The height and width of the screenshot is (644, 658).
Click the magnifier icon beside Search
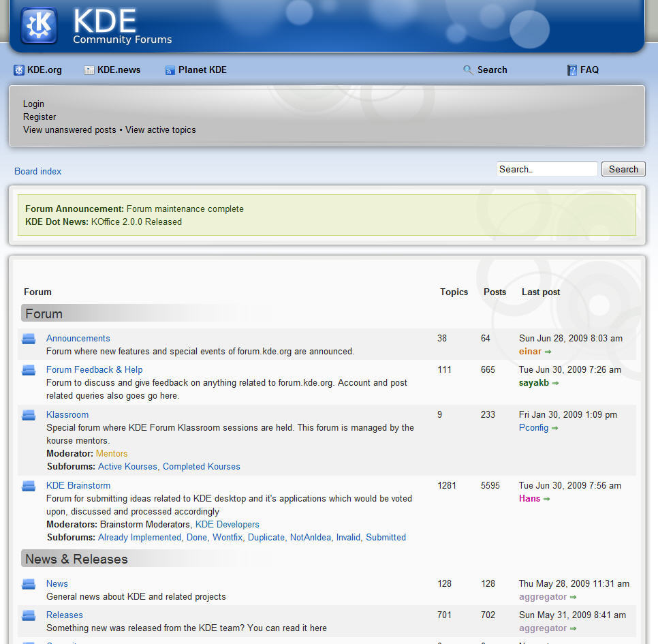coord(468,70)
